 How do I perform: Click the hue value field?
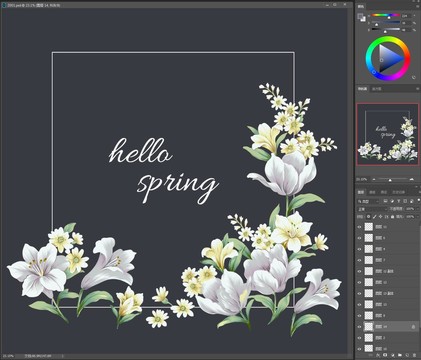pyautogui.click(x=406, y=16)
